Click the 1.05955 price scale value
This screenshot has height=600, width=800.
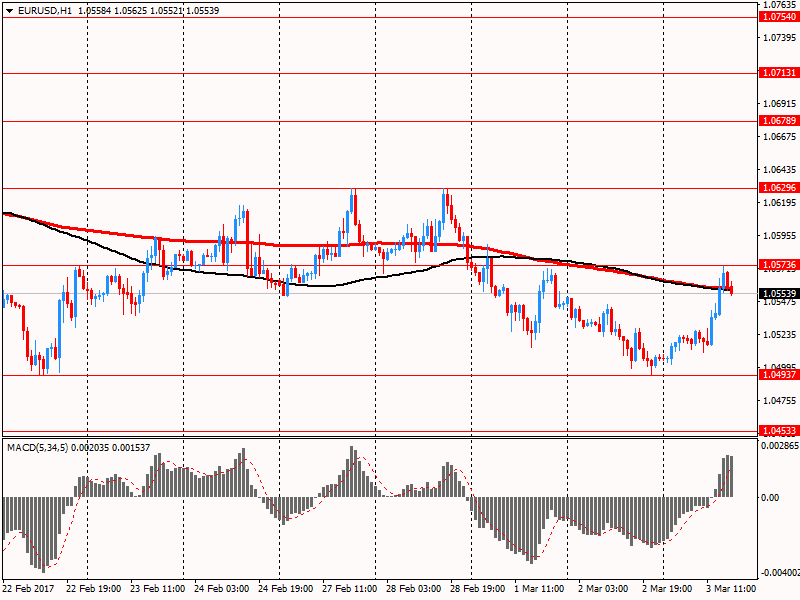780,236
